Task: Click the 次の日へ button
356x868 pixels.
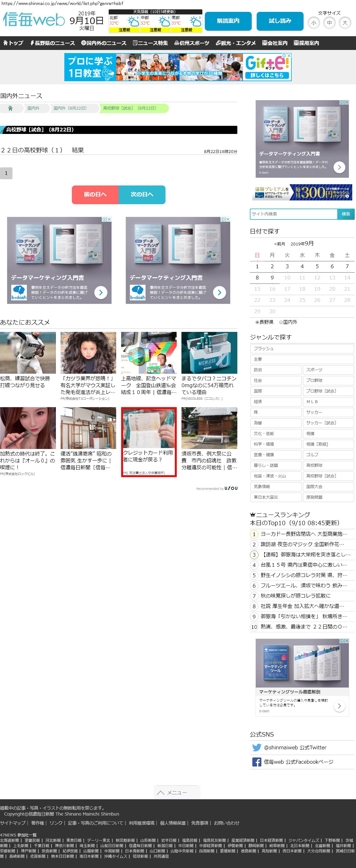Action: [142, 195]
